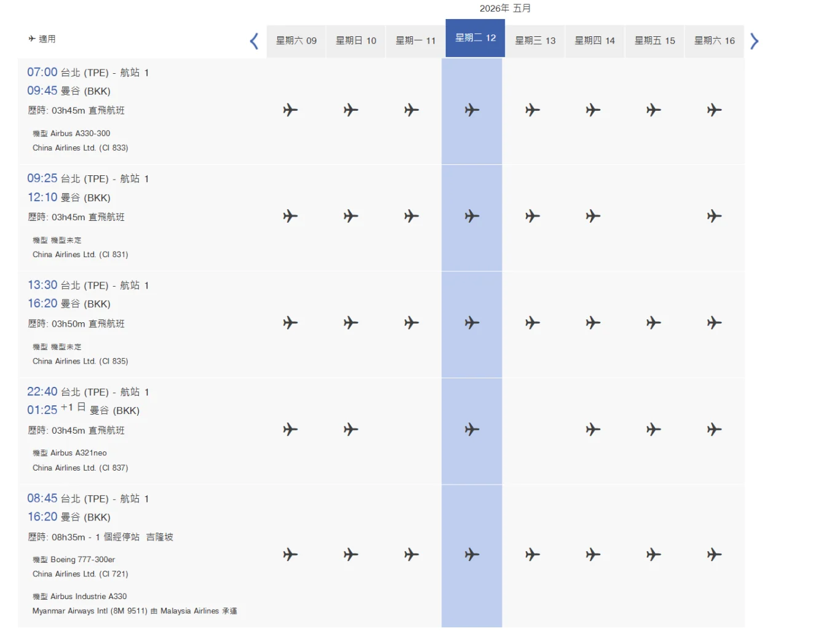The height and width of the screenshot is (636, 840).
Task: Click CI 835 plane icon for Monday 11
Action: [x=411, y=323]
